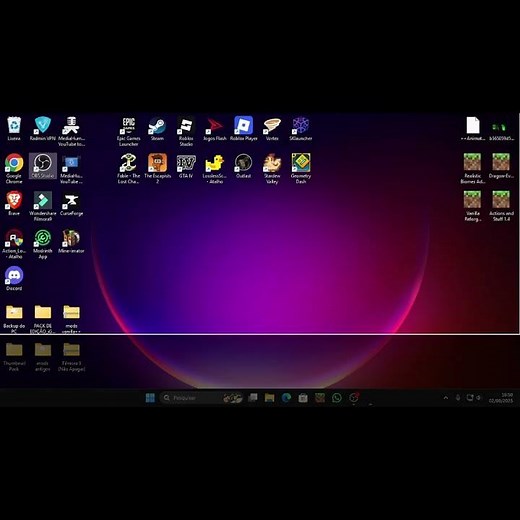Screen dimensions: 520x520
Task: Open Microsoft Store from the taskbar
Action: 303,398
